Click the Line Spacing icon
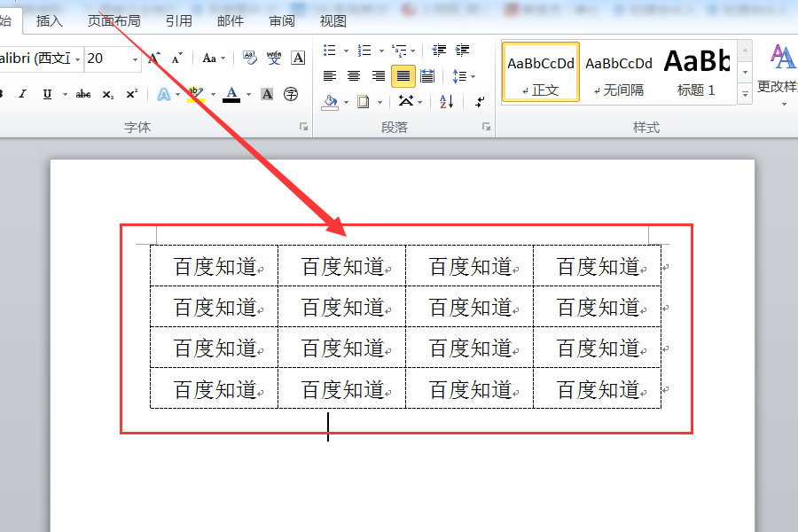 pos(459,76)
